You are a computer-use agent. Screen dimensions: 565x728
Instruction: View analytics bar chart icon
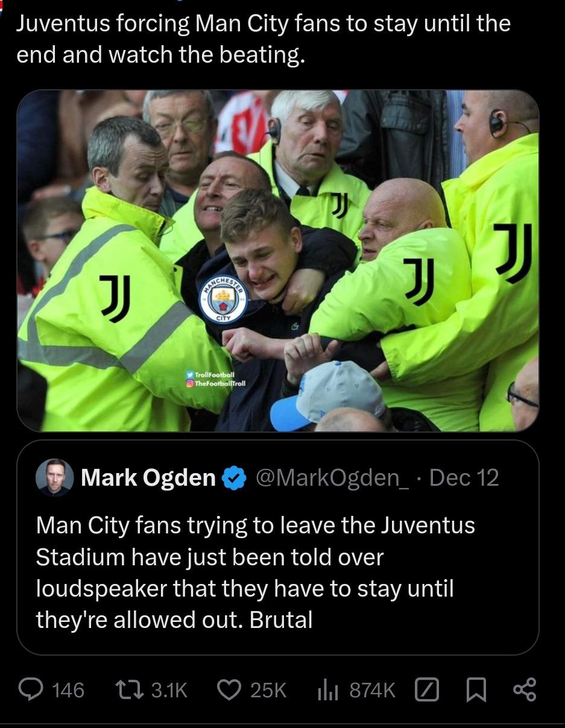point(328,691)
